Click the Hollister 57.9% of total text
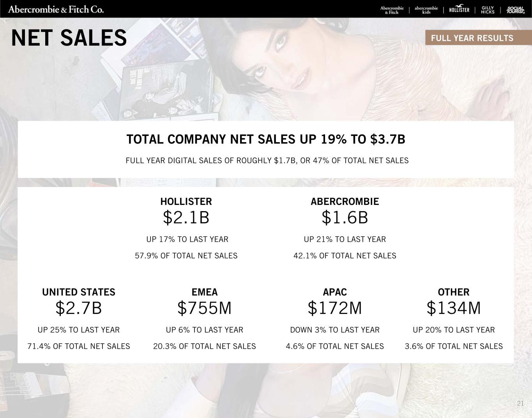Image resolution: width=532 pixels, height=418 pixels. pos(186,256)
